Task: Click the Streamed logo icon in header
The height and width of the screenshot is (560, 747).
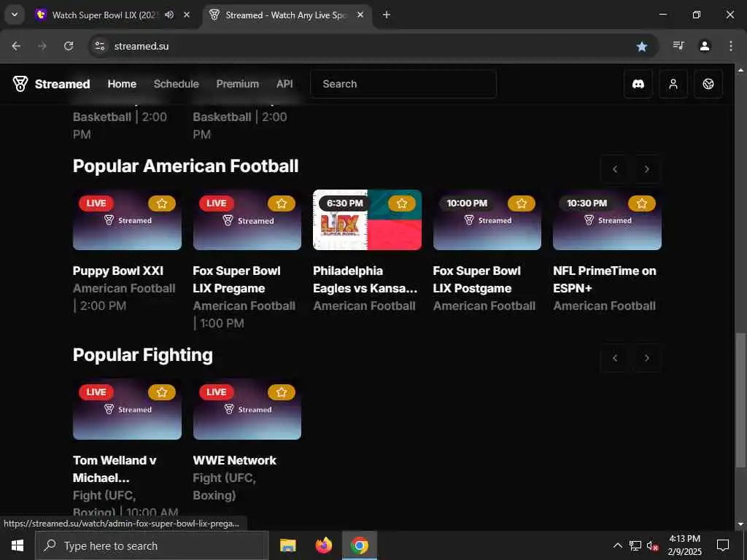Action: coord(20,84)
